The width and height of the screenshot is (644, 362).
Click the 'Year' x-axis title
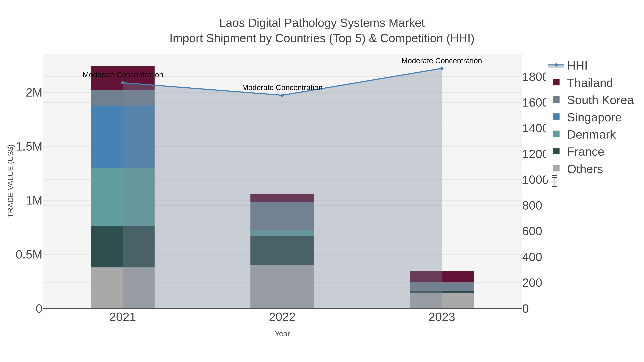click(282, 334)
